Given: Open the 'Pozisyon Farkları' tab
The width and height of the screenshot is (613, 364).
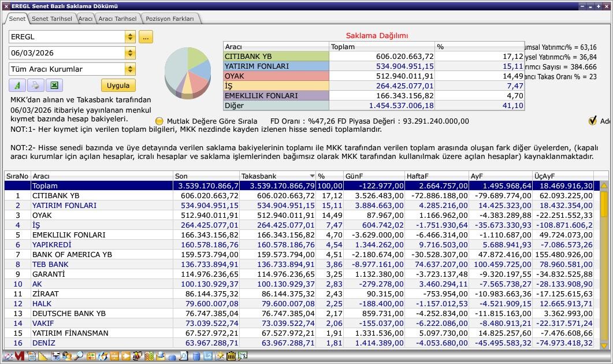Looking at the screenshot, I should [170, 18].
